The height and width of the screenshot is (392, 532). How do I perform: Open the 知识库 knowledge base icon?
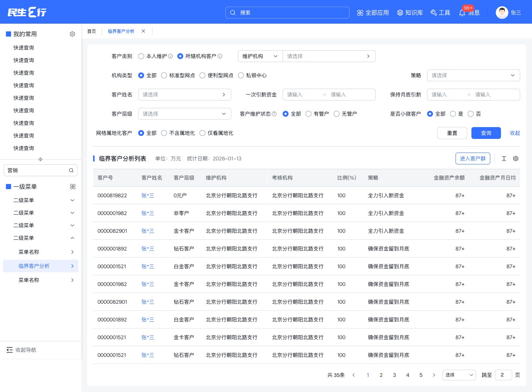pos(400,13)
